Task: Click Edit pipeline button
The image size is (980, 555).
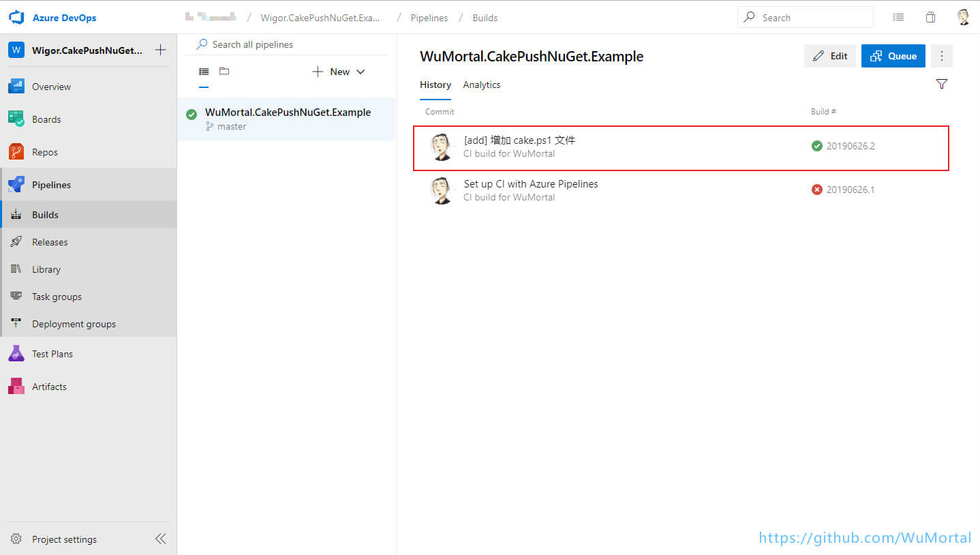Action: click(830, 56)
